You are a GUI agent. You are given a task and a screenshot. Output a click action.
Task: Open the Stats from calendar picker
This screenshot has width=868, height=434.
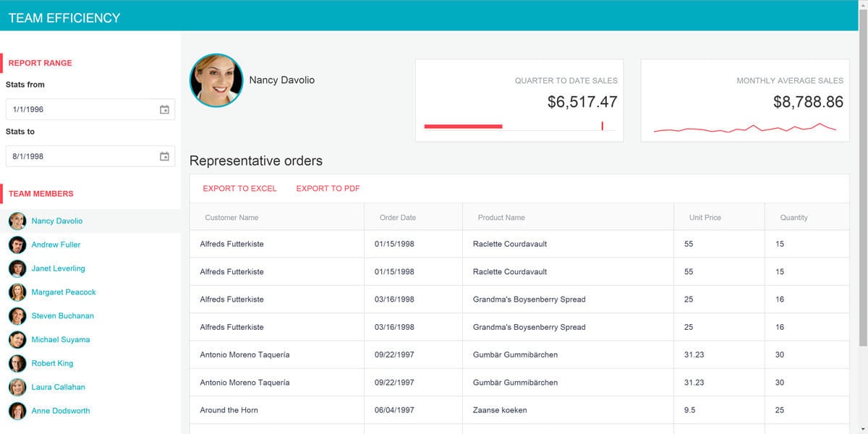(x=165, y=109)
